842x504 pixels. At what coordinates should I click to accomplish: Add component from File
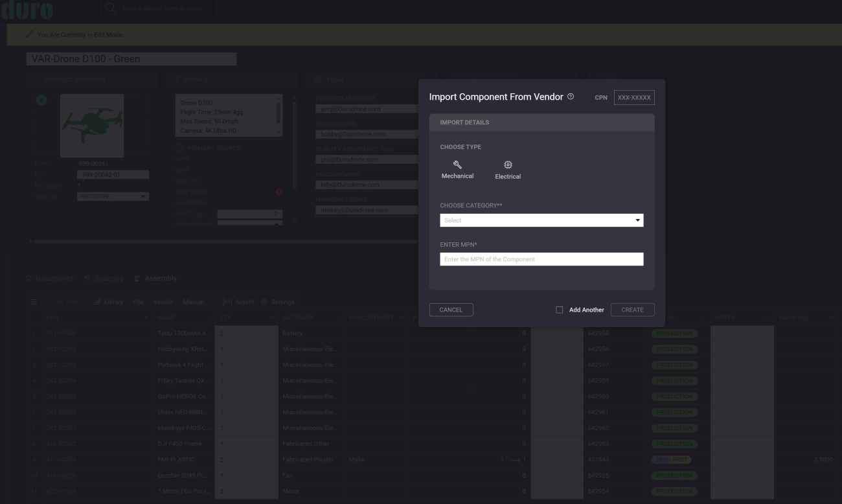pos(139,302)
